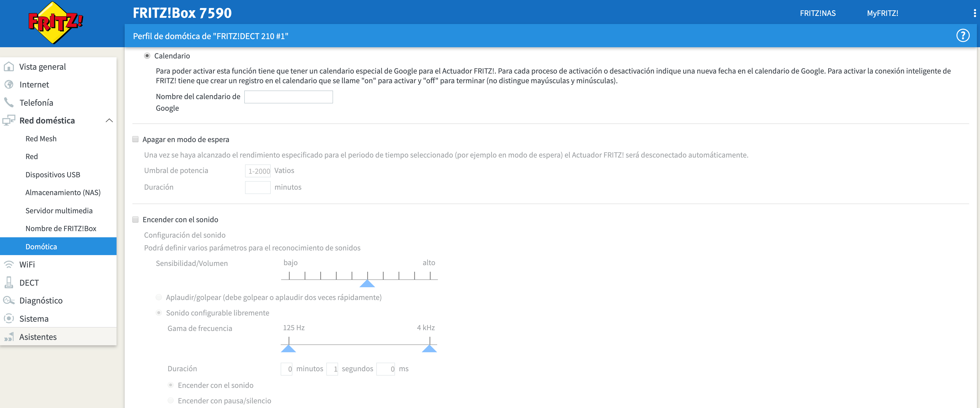Click the Red doméstica computers icon
980x408 pixels.
click(9, 121)
